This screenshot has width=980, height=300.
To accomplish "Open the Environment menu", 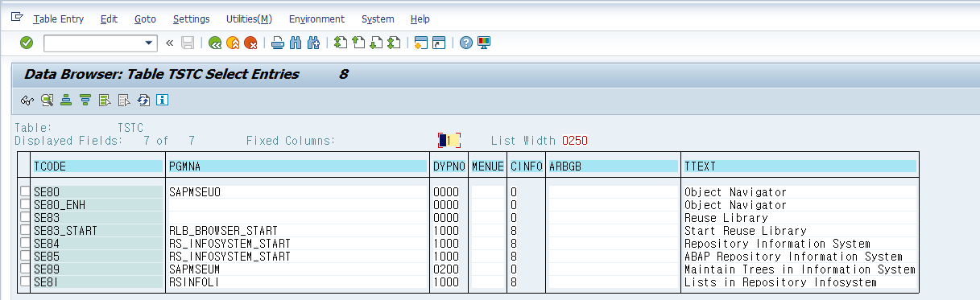I will coord(316,18).
